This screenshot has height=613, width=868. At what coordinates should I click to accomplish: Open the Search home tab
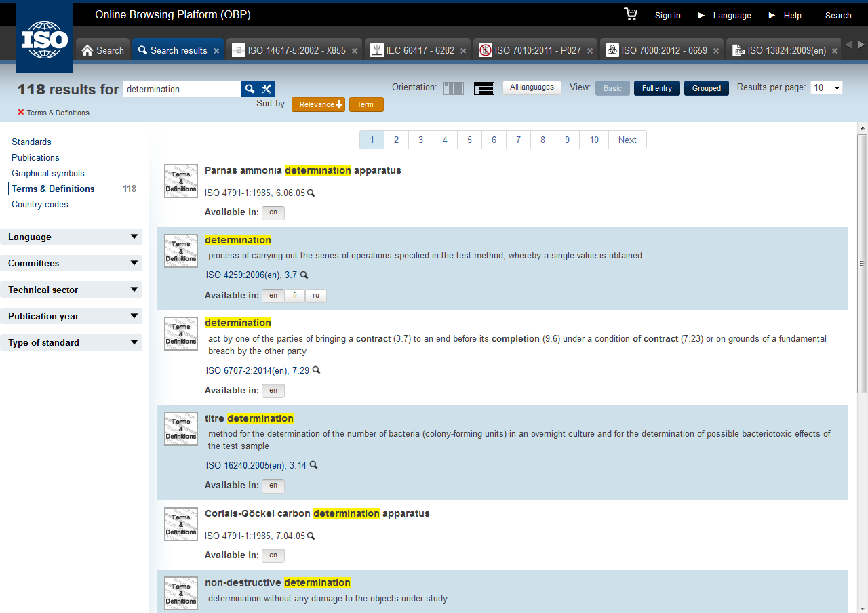click(103, 50)
